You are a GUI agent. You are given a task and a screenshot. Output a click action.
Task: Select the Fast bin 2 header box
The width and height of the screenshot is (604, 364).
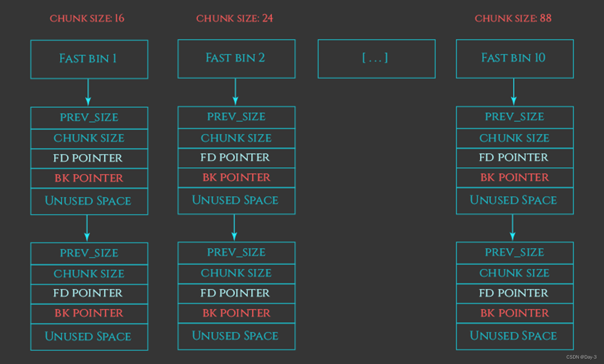[236, 58]
